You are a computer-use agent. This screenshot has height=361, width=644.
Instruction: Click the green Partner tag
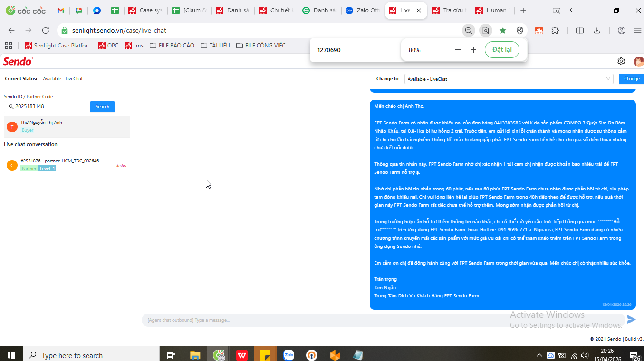pyautogui.click(x=29, y=169)
